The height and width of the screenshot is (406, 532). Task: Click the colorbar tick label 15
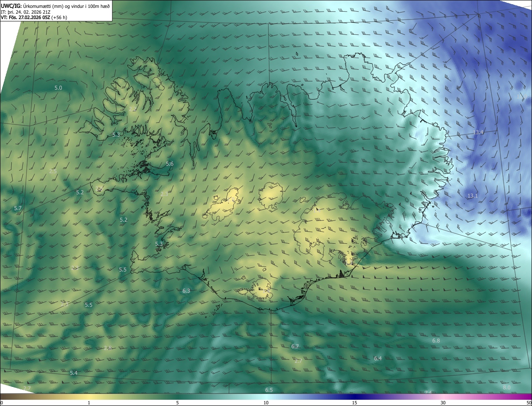tap(355, 403)
